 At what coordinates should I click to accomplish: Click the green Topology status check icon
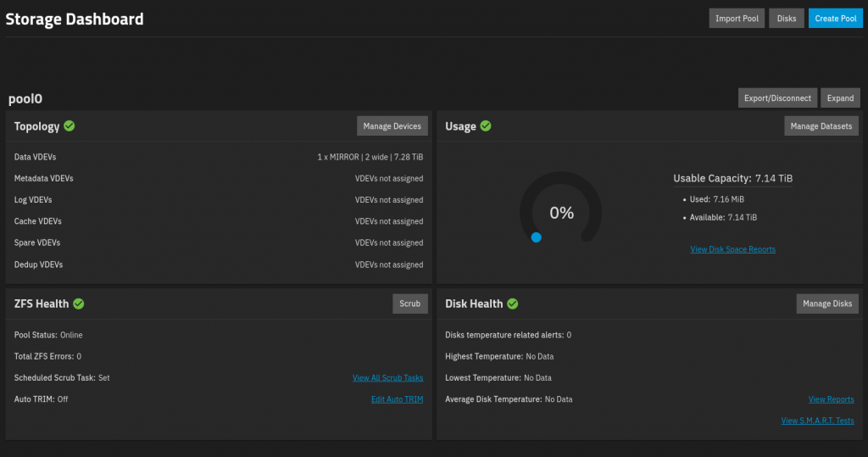70,126
